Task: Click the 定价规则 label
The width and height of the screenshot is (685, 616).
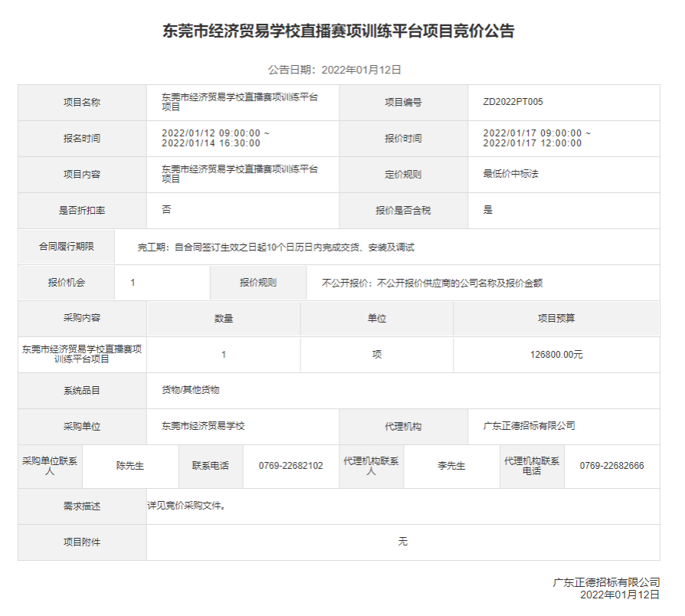Action: click(403, 175)
